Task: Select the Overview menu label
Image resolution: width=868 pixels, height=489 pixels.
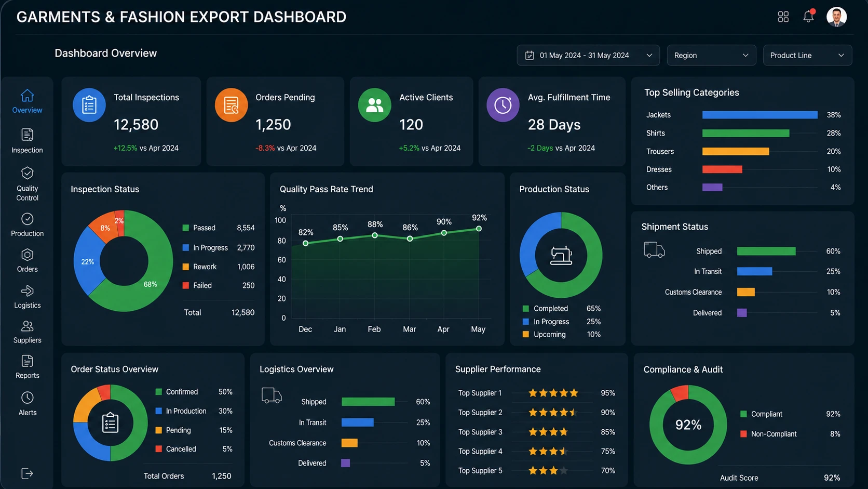Action: (x=27, y=110)
